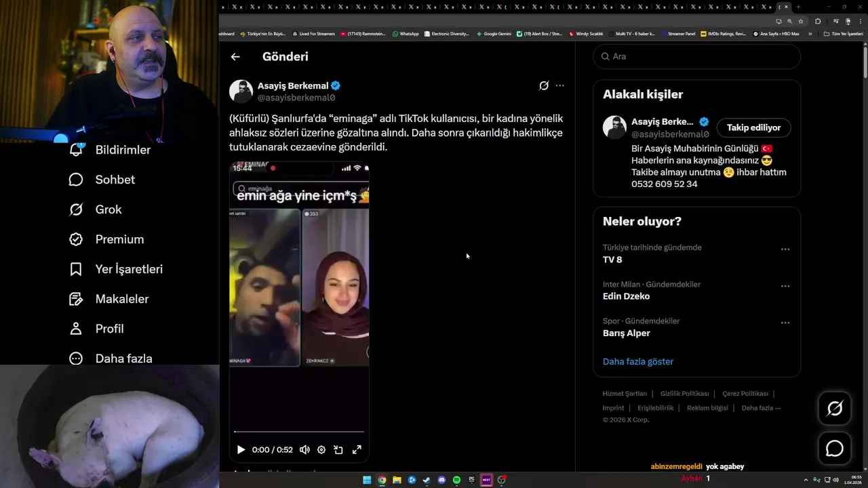This screenshot has width=868, height=488.
Task: Open the Chrome extensions puzzle icon
Action: [x=818, y=21]
